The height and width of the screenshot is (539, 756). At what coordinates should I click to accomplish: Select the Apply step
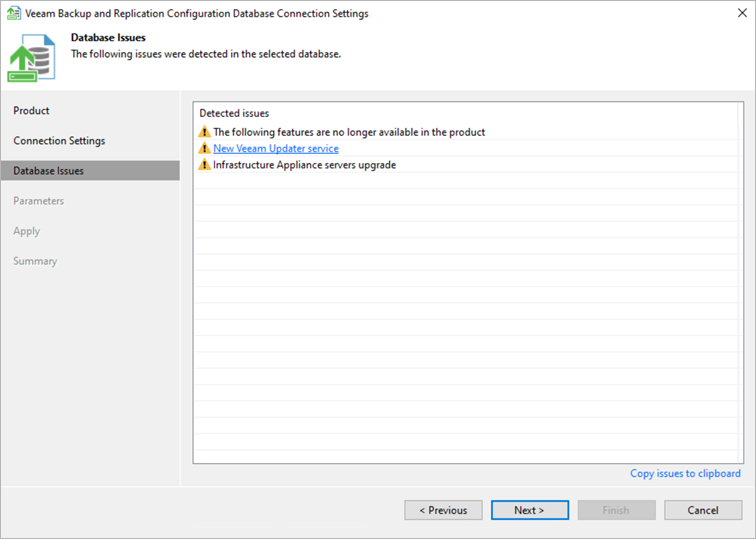[x=27, y=231]
